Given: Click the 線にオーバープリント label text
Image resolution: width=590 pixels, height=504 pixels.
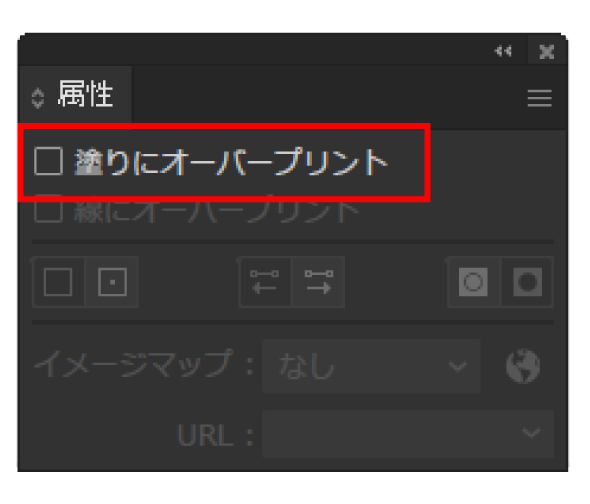Looking at the screenshot, I should coord(217,209).
